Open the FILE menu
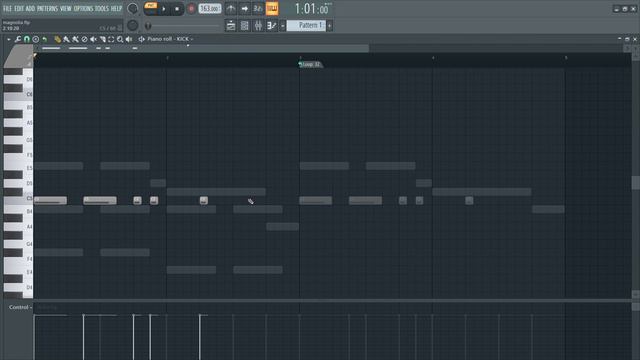Image resolution: width=640 pixels, height=360 pixels. coord(7,9)
